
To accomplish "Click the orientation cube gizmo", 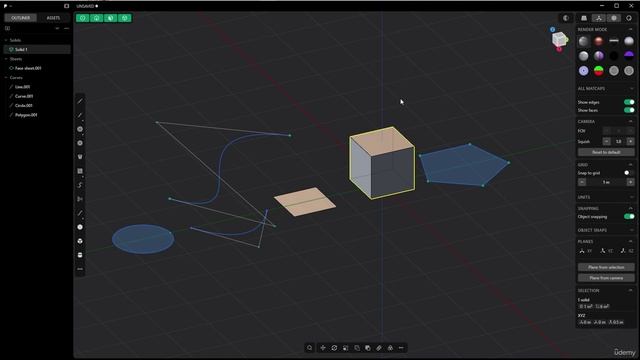I will 559,40.
